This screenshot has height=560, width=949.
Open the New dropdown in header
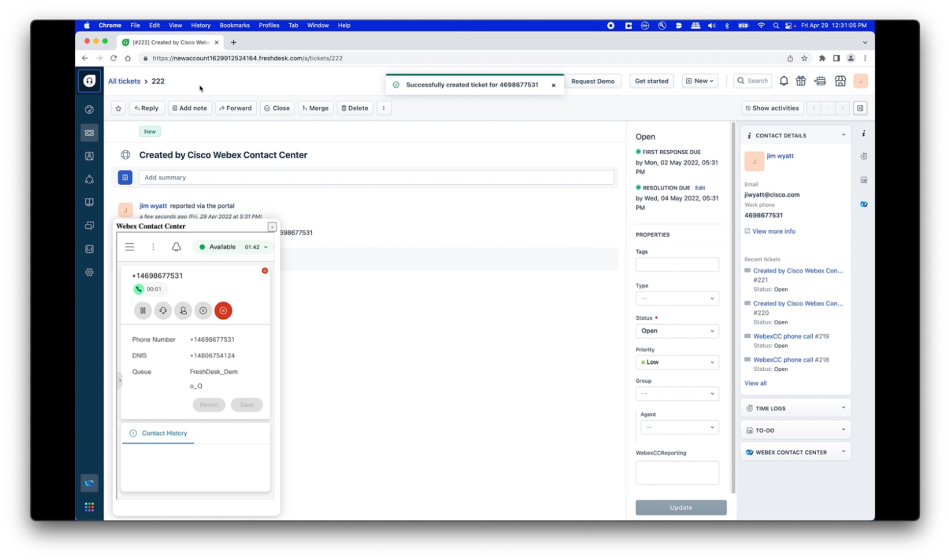point(699,81)
